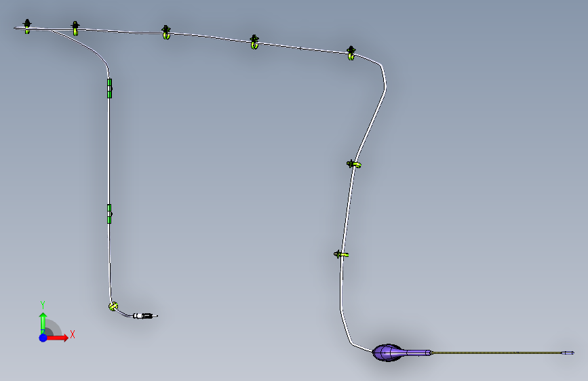
Task: Select the sideways clip midway down the right cable
Action: click(x=353, y=164)
